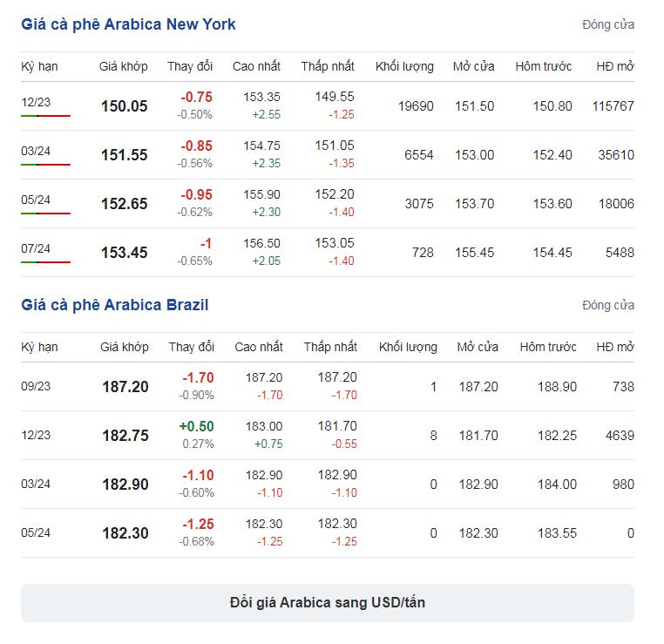Click the 19690 volume value

(x=416, y=106)
